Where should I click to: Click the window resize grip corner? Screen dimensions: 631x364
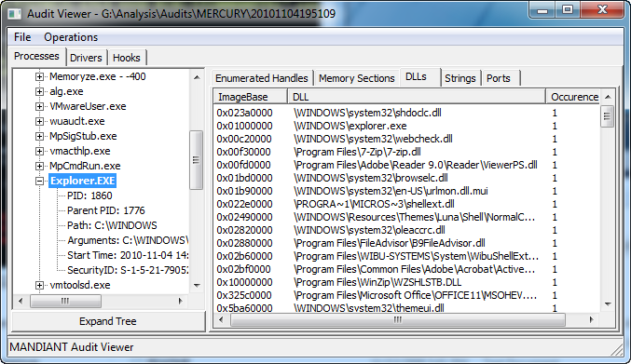pyautogui.click(x=617, y=349)
